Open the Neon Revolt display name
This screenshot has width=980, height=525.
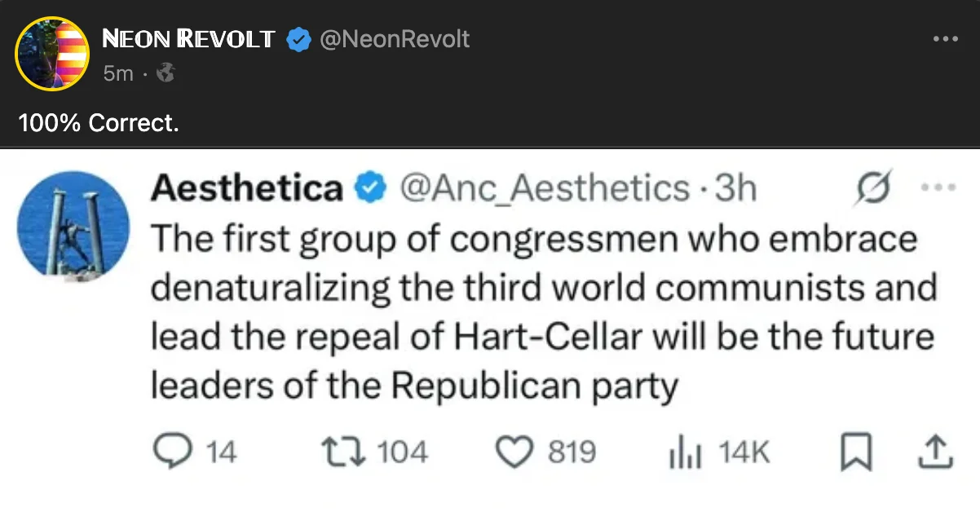[189, 39]
